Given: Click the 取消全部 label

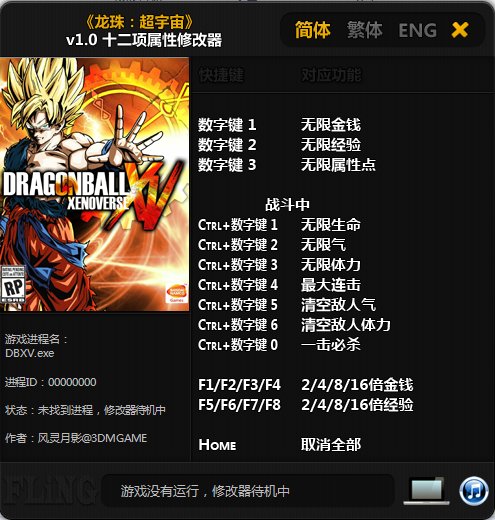Looking at the screenshot, I should click(331, 445).
